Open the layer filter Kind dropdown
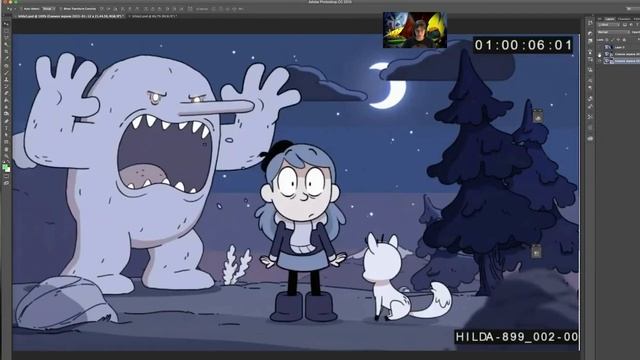This screenshot has height=360, width=640. (x=609, y=24)
